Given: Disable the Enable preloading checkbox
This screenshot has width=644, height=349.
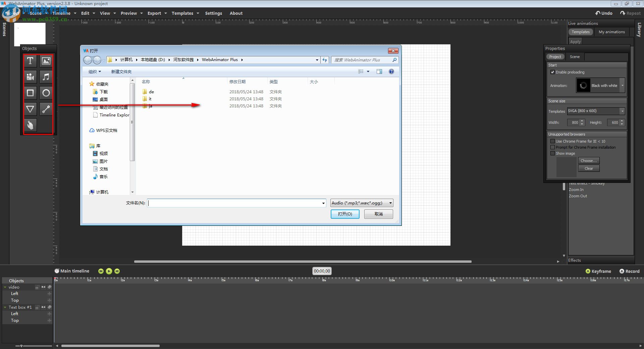Looking at the screenshot, I should click(x=553, y=72).
